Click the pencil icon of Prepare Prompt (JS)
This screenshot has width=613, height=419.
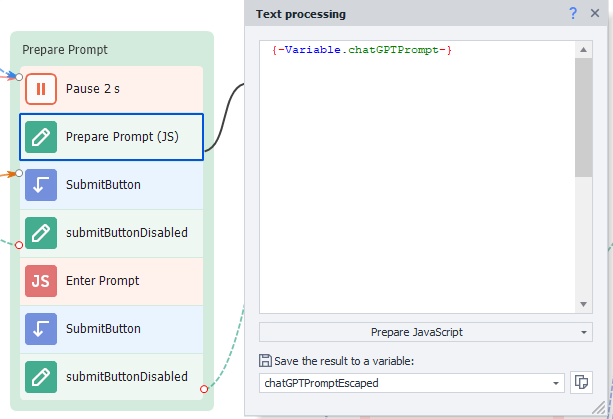click(41, 137)
